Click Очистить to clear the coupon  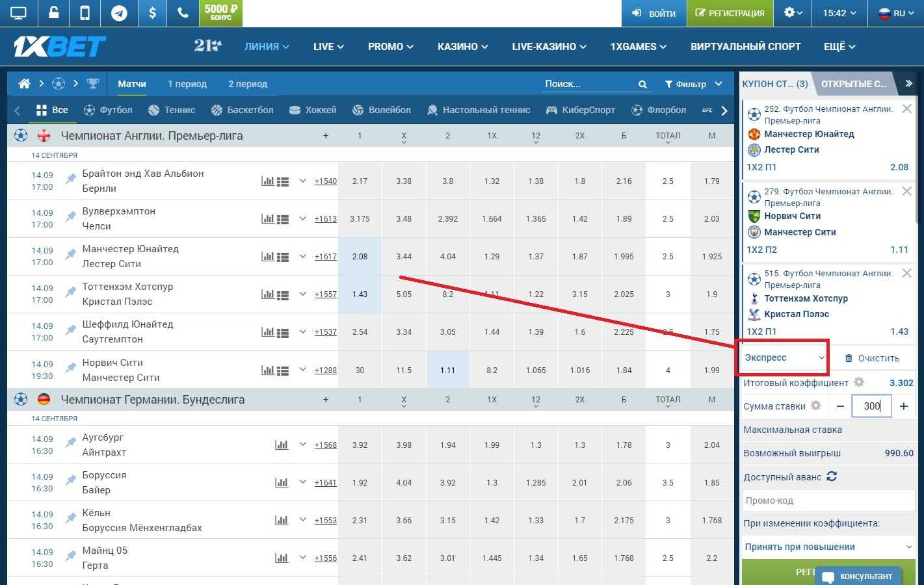871,358
